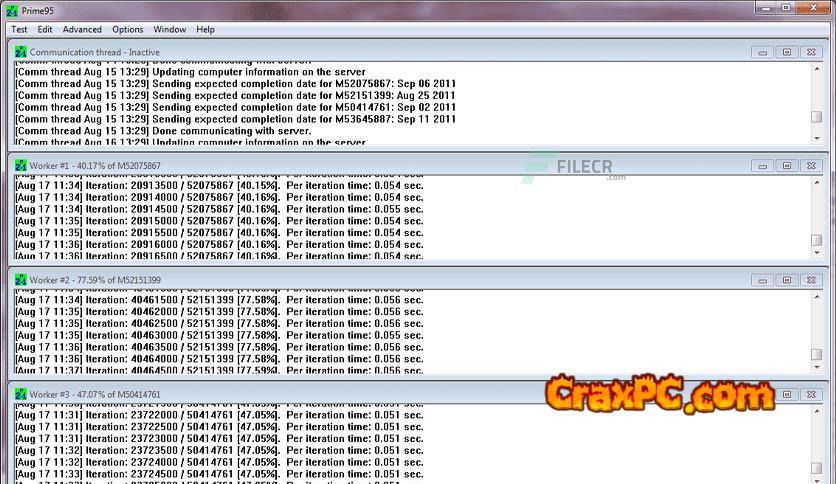836x484 pixels.
Task: Click the Worker #3 window icon
Action: click(21, 394)
